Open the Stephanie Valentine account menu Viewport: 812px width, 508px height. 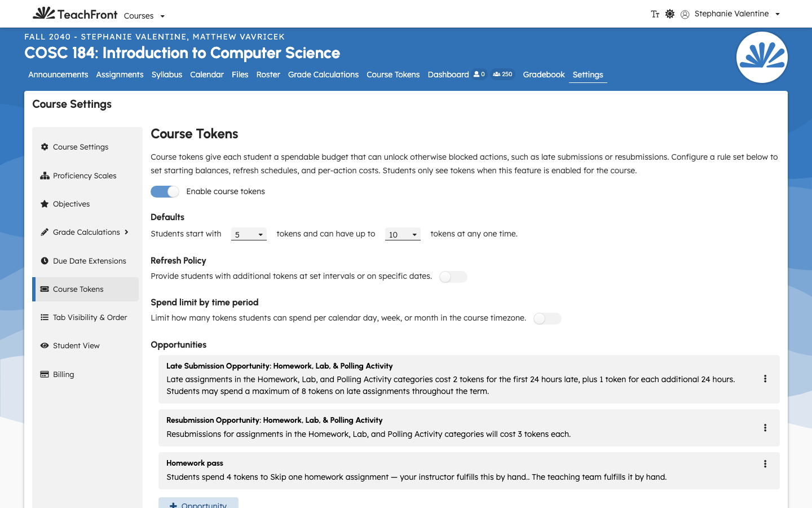737,14
